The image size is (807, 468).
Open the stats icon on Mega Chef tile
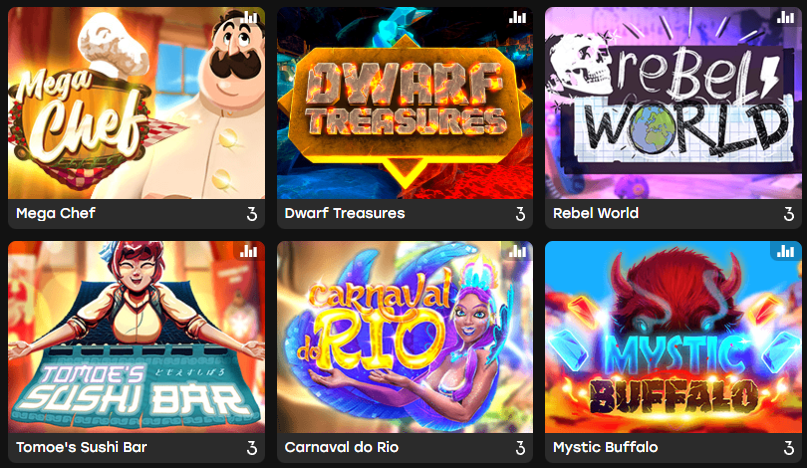point(249,18)
